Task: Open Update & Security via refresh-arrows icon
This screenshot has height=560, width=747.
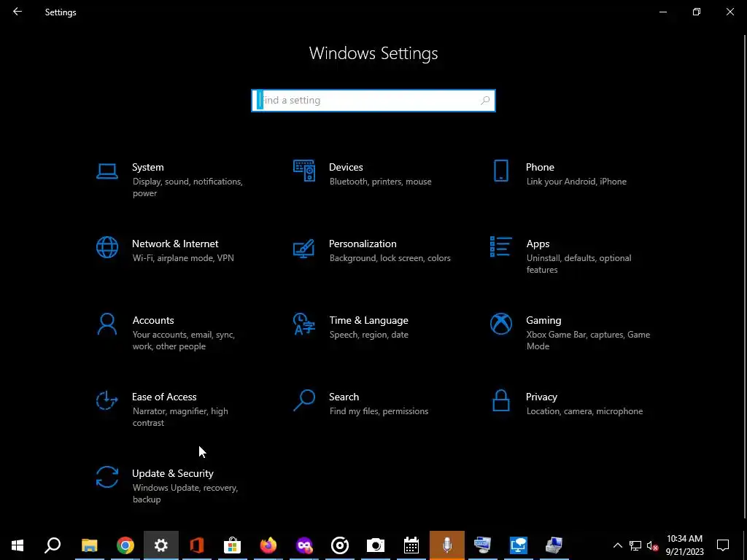Action: 107,477
